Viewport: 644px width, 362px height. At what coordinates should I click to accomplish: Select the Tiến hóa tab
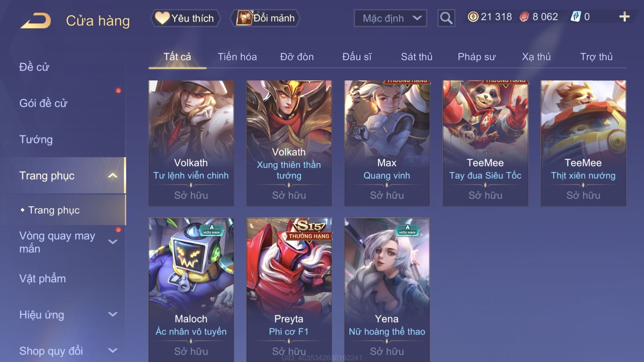point(237,57)
